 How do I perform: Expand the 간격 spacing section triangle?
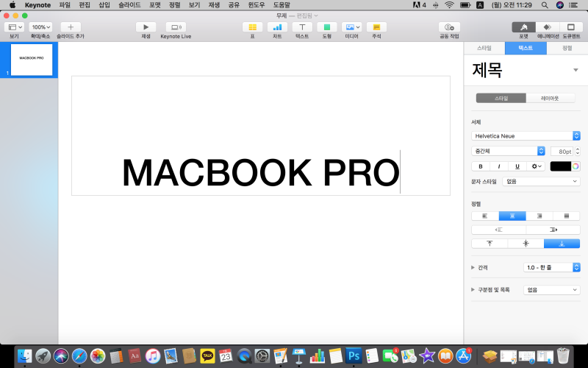click(473, 267)
